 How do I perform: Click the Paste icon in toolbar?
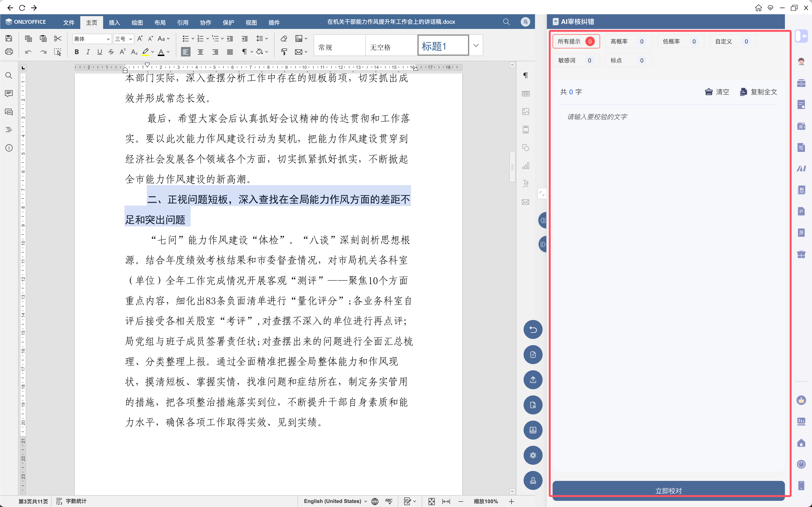pyautogui.click(x=43, y=38)
